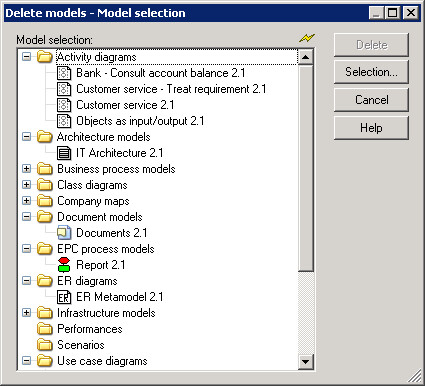Viewport: 425px width, 386px height.
Task: Close the Delete models window
Action: [411, 13]
